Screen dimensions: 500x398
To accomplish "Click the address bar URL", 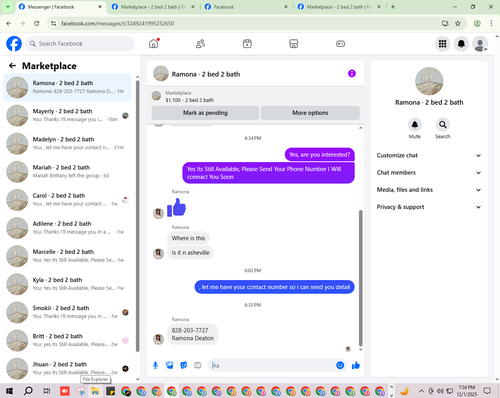I will 117,23.
